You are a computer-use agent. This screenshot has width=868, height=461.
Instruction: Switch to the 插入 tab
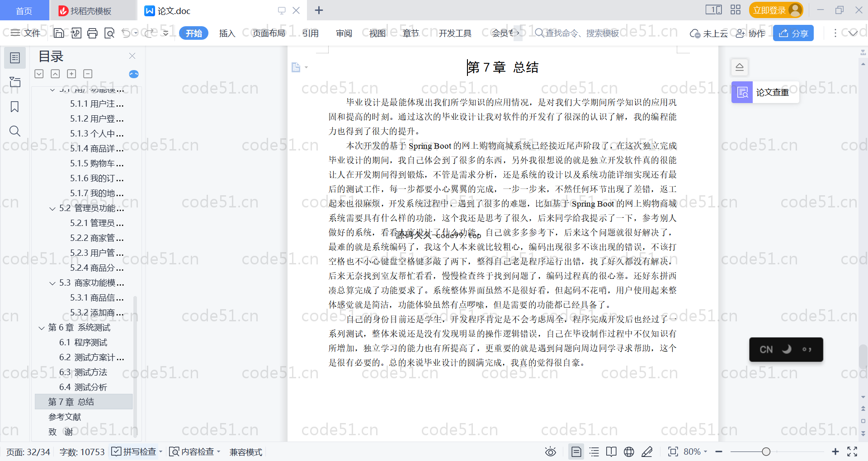[227, 33]
